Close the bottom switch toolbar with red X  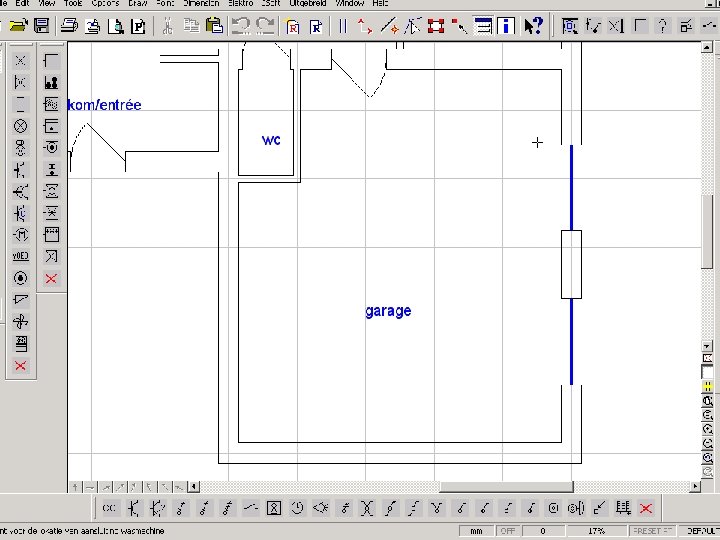point(646,508)
